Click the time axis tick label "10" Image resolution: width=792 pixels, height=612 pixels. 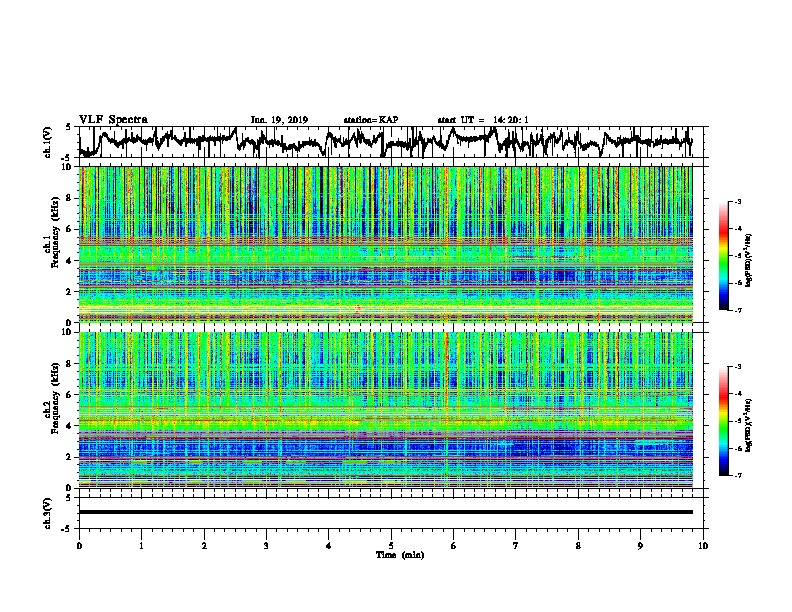click(x=703, y=545)
